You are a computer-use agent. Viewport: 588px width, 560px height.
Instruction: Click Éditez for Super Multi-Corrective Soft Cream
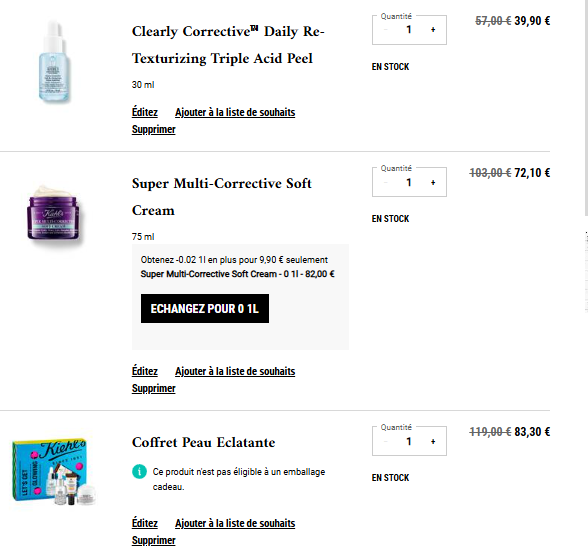coord(145,371)
